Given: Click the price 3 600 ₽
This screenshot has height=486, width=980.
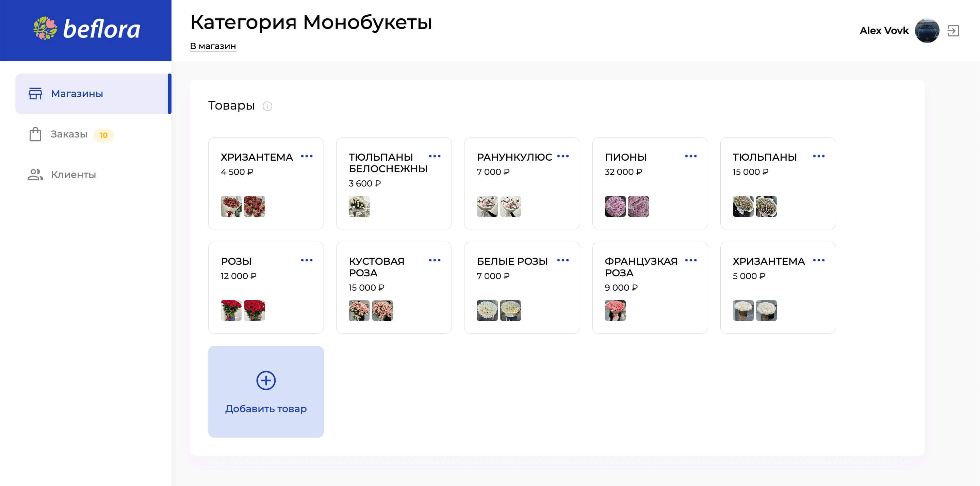Looking at the screenshot, I should [364, 183].
